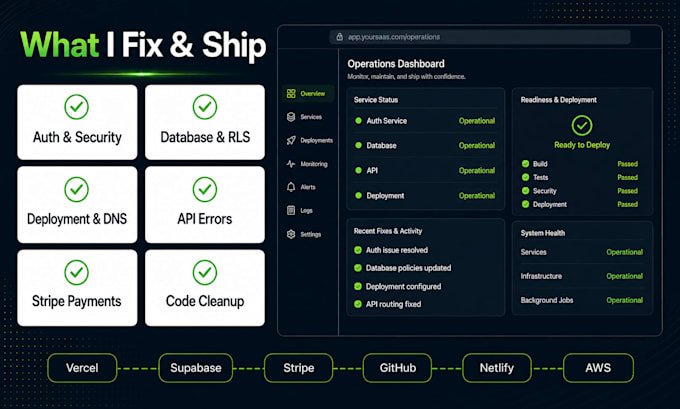The height and width of the screenshot is (409, 680).
Task: Click status dot beside Deployment service row
Action: tap(358, 196)
